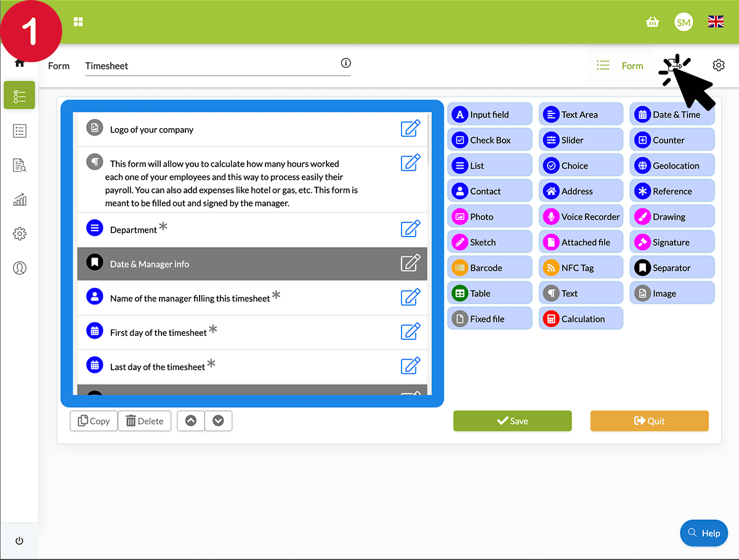Open settings in the sidebar
The height and width of the screenshot is (560, 739).
(x=19, y=233)
